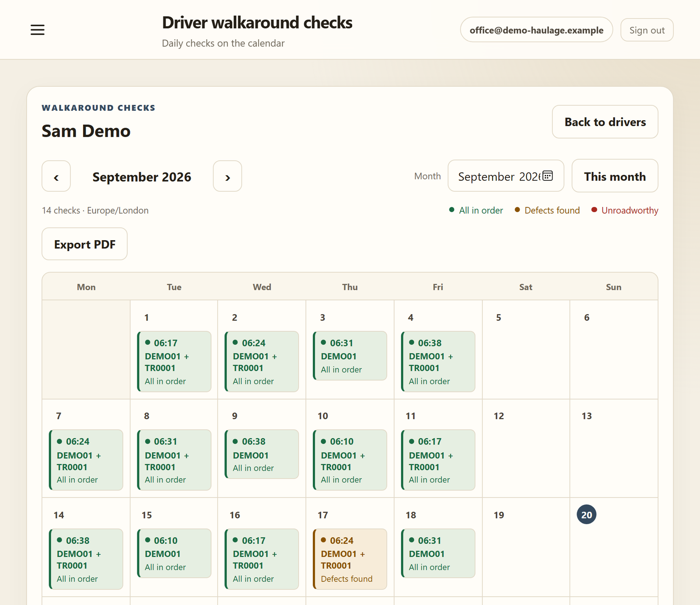700x605 pixels.
Task: Click day number 5 on Saturday
Action: 498,318
